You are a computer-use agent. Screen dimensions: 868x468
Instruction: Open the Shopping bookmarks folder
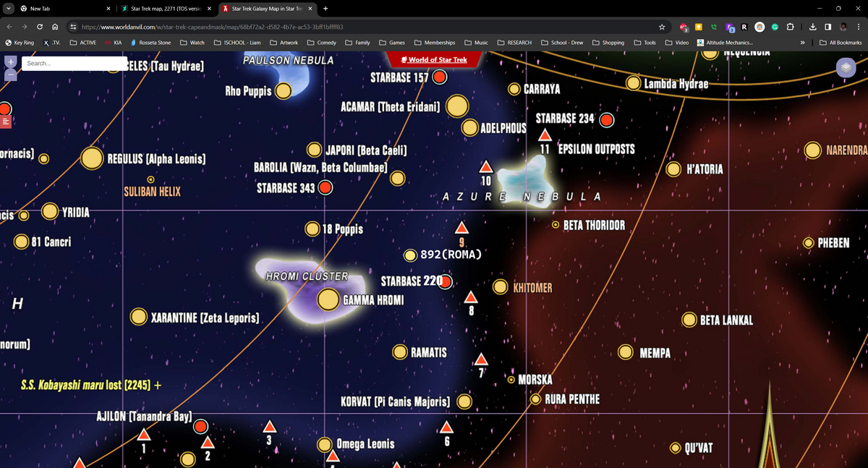[608, 43]
